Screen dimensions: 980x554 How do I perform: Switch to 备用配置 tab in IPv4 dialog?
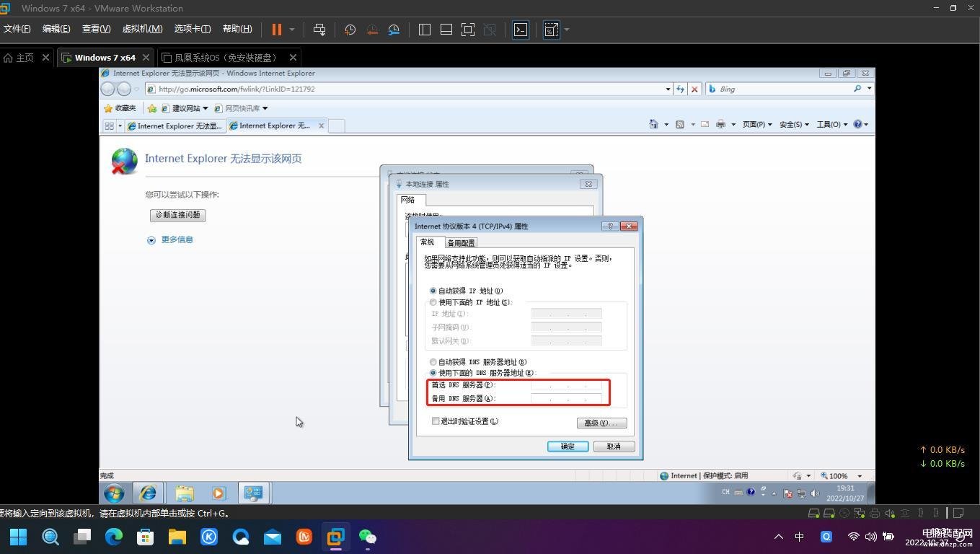click(461, 242)
